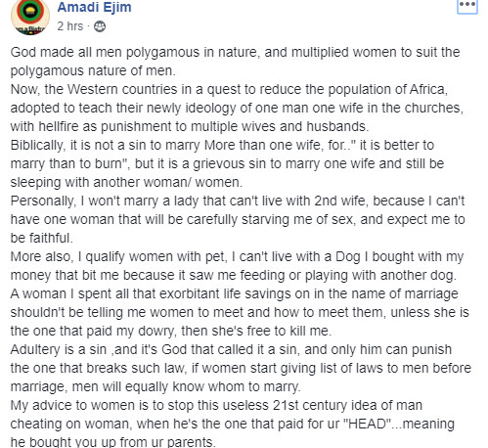Open the post via the '2 hrs' timestamp

[x=70, y=26]
